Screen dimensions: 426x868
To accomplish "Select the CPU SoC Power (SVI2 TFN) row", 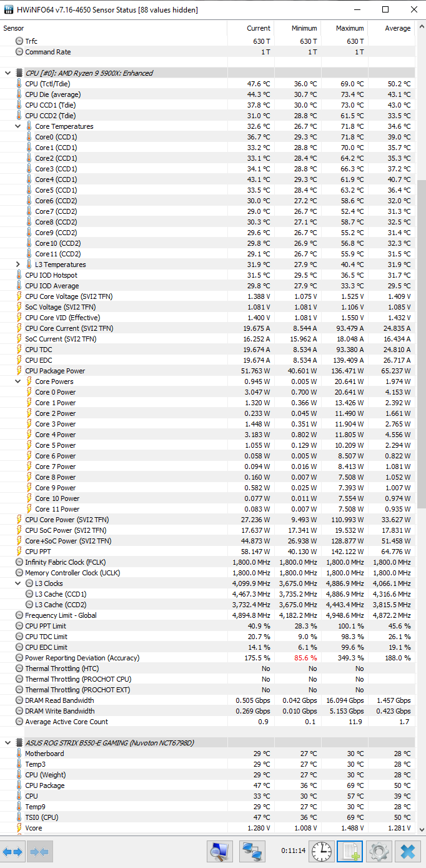I will click(207, 530).
